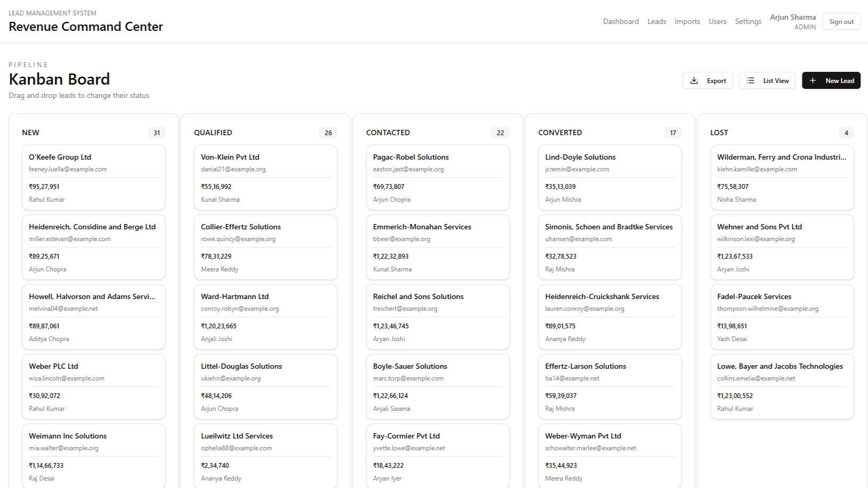This screenshot has height=488, width=868.
Task: Click the NEW column count badge
Action: [x=156, y=133]
